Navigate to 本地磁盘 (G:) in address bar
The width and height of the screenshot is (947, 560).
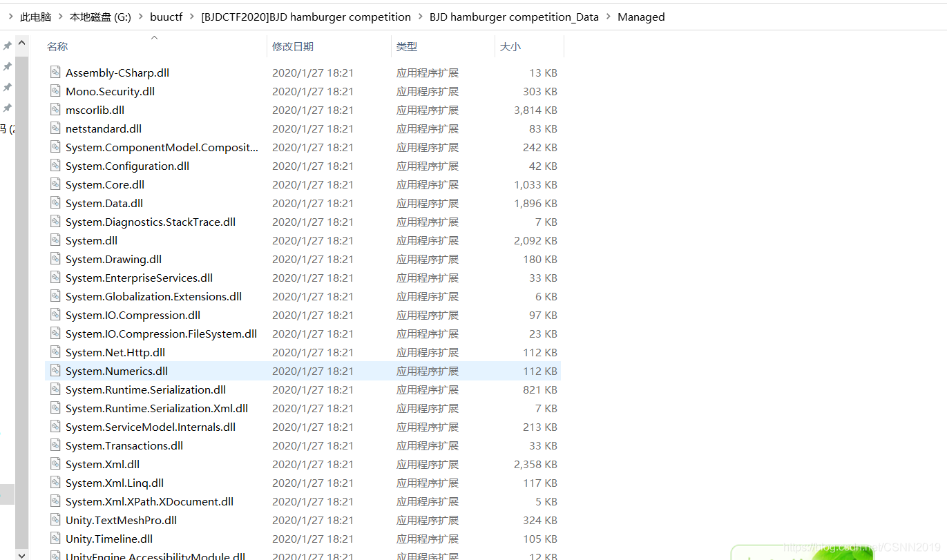pyautogui.click(x=100, y=17)
